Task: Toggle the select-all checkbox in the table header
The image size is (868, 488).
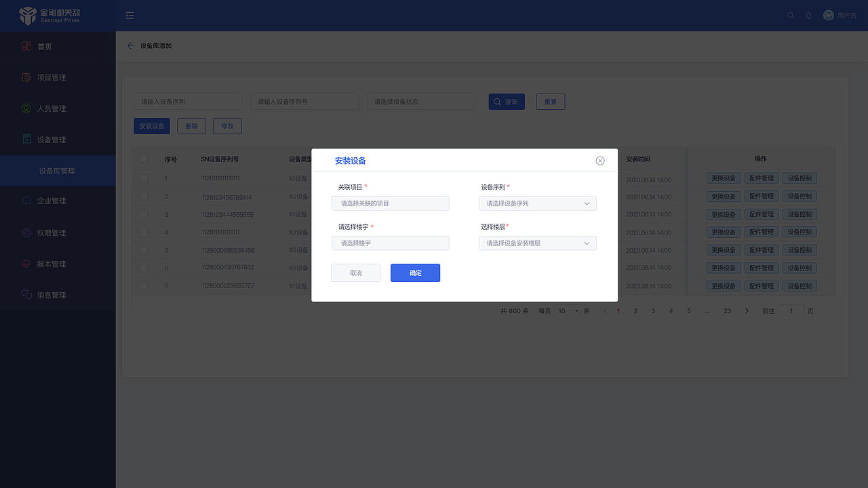Action: tap(144, 159)
